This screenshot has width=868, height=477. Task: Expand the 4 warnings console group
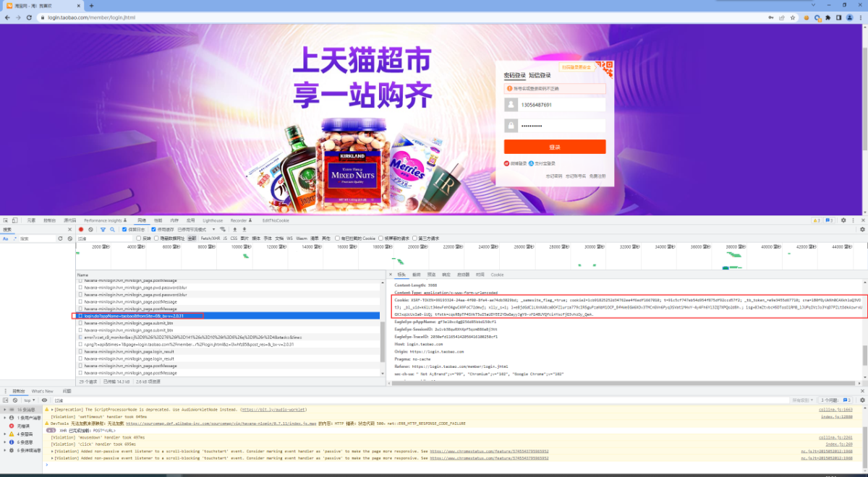[5, 434]
